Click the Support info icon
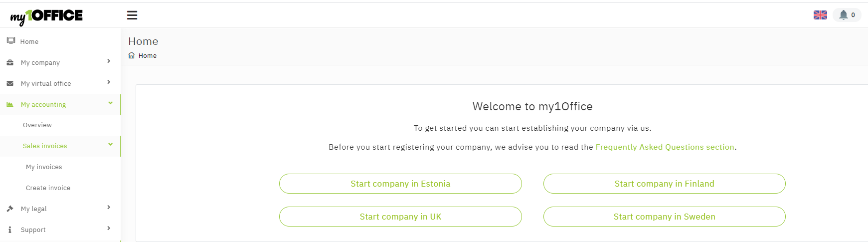Viewport: 868px width, 242px height. 10,230
